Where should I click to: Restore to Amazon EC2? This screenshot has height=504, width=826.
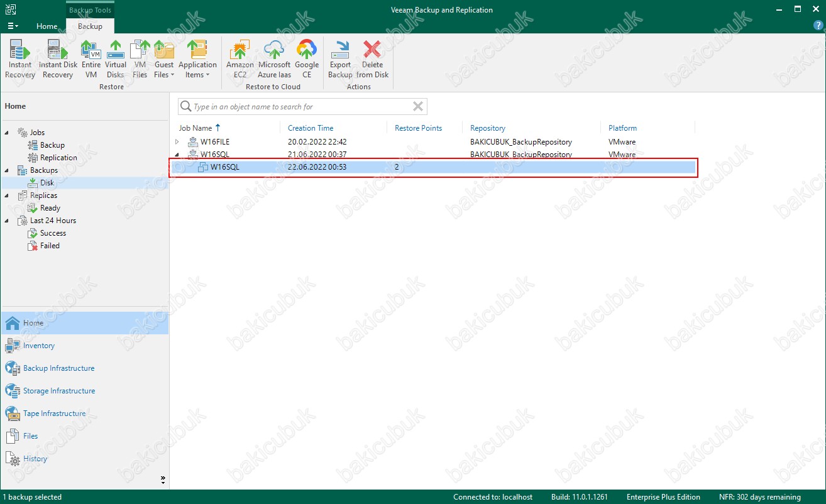[x=240, y=59]
